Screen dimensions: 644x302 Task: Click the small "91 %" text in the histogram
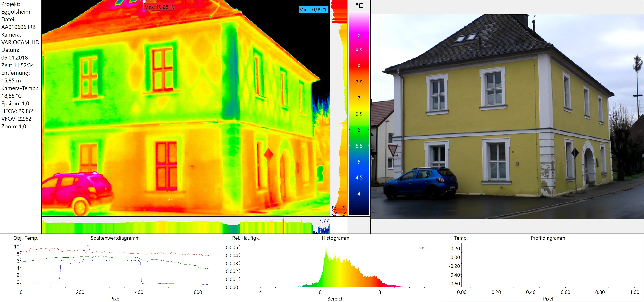click(x=422, y=248)
